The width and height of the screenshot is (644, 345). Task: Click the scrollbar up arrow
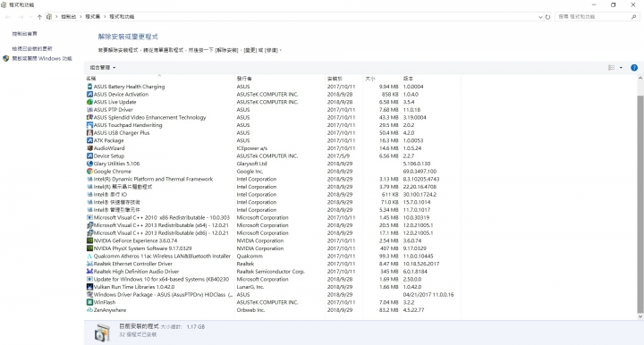(640, 78)
